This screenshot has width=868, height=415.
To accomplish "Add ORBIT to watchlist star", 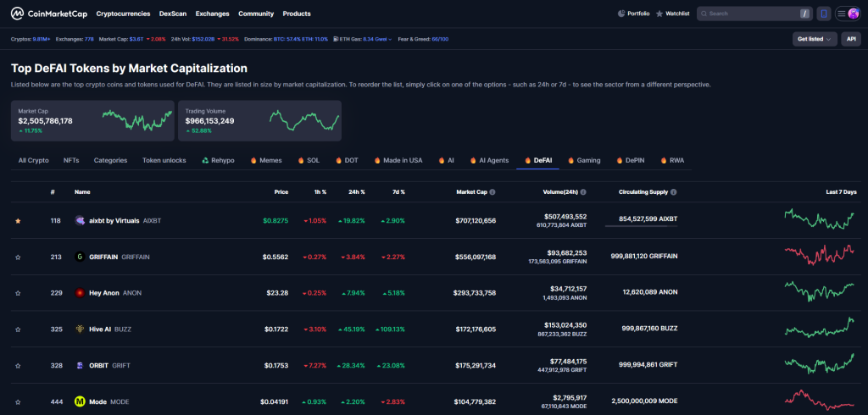I will pos(18,366).
